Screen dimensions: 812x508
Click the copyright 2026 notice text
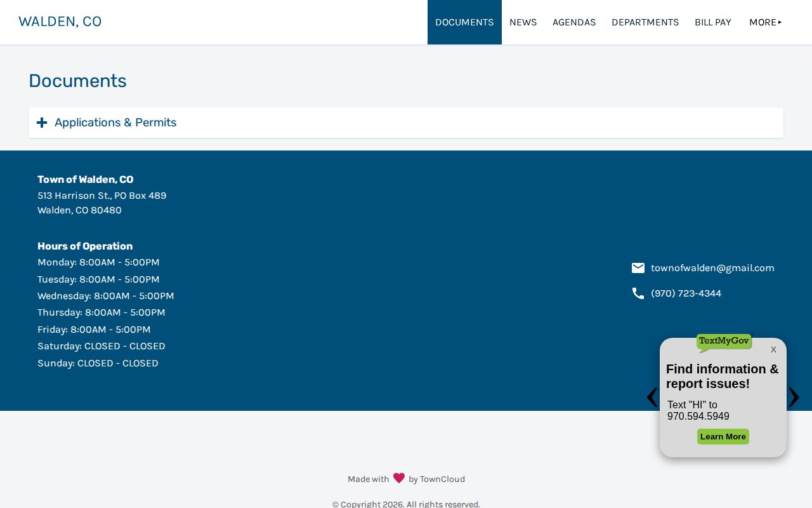coord(406,504)
